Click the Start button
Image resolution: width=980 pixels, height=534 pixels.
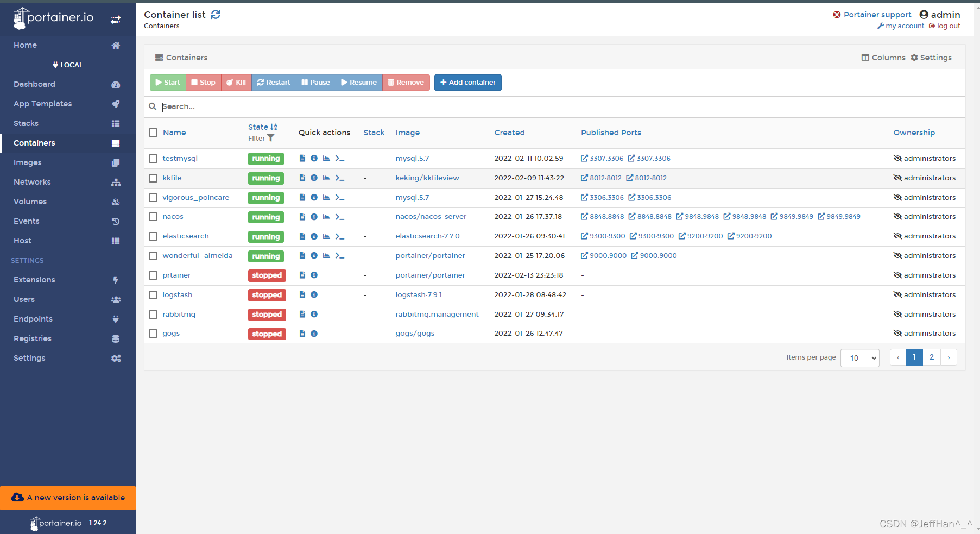pyautogui.click(x=168, y=83)
